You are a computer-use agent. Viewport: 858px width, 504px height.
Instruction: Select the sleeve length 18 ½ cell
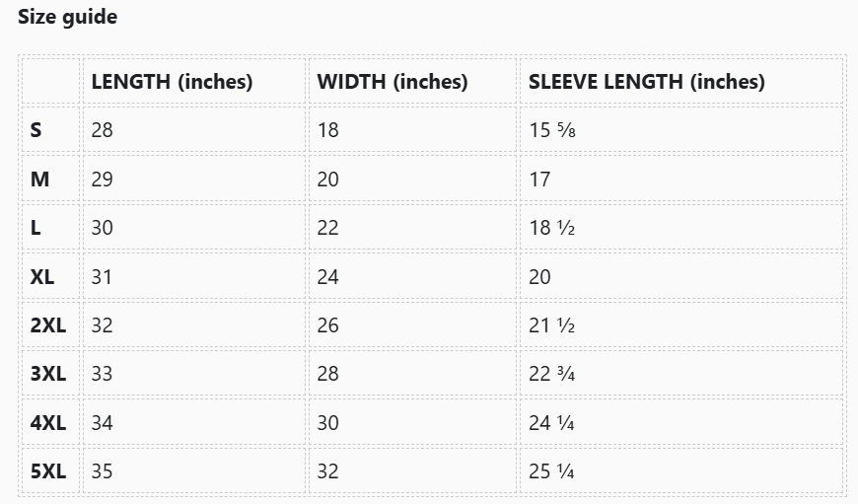pos(551,228)
